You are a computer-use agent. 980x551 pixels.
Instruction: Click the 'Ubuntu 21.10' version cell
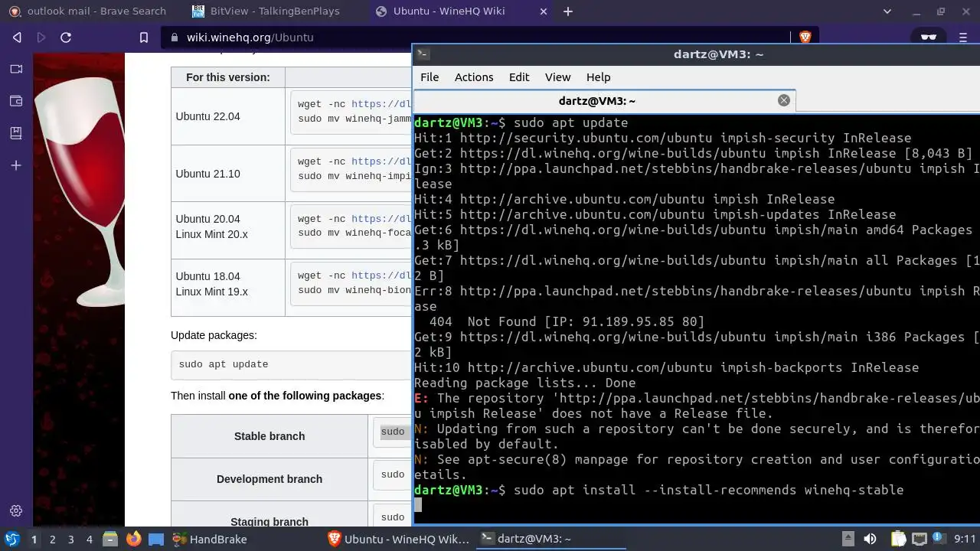[228, 174]
